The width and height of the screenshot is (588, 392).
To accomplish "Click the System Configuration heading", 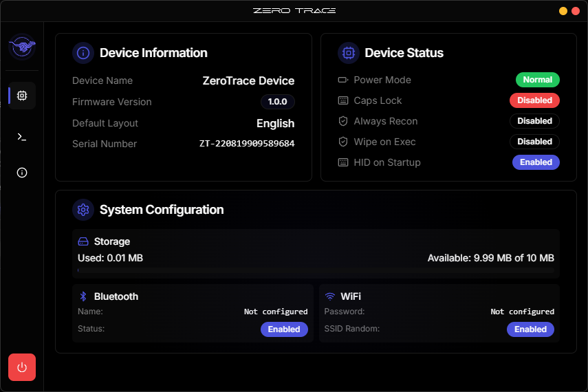I will click(x=162, y=210).
